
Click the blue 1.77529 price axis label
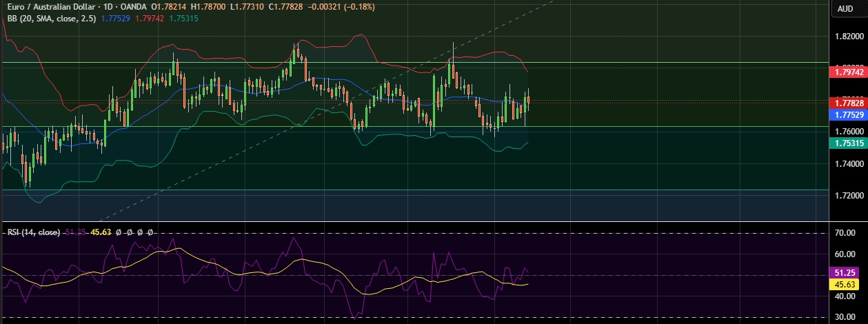tap(845, 114)
